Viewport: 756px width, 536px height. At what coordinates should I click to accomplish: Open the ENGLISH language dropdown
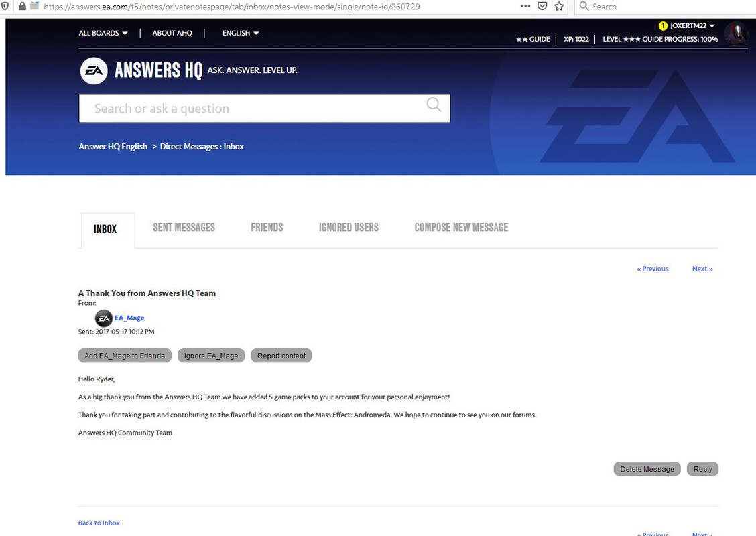pyautogui.click(x=241, y=33)
